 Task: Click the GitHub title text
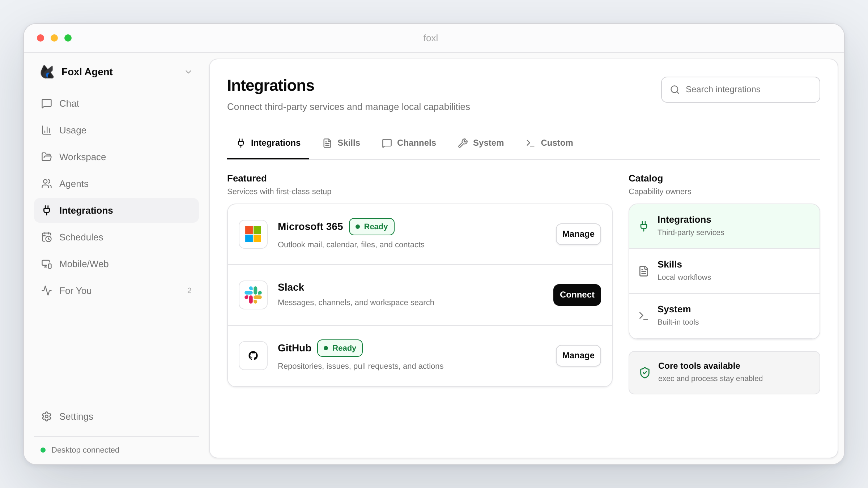[x=294, y=348]
